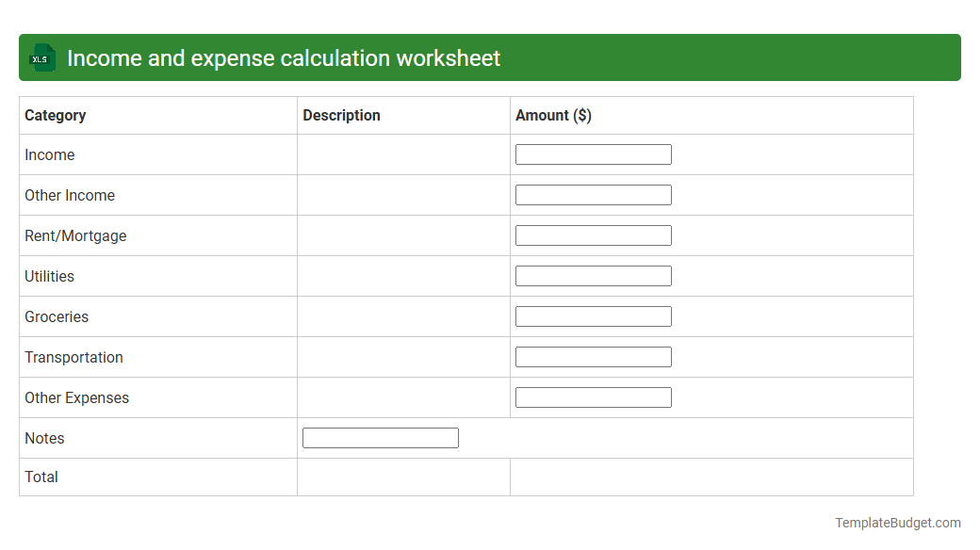Click the Transportation amount field
The height and width of the screenshot is (550, 980).
tap(593, 356)
